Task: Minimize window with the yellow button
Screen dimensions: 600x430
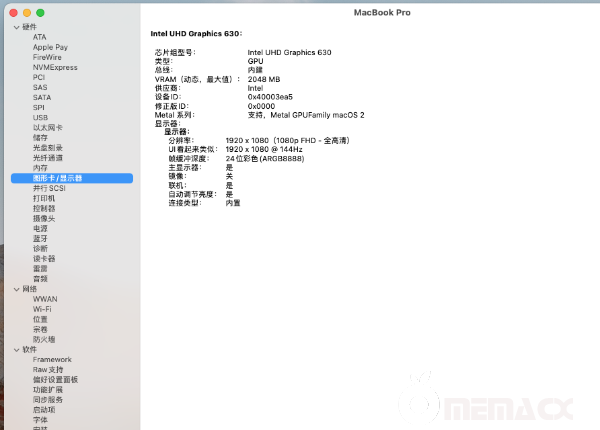Action: (29, 12)
